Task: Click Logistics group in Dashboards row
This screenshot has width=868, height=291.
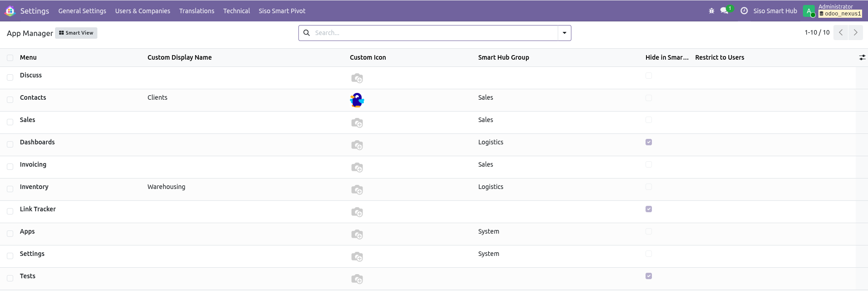Action: (490, 142)
